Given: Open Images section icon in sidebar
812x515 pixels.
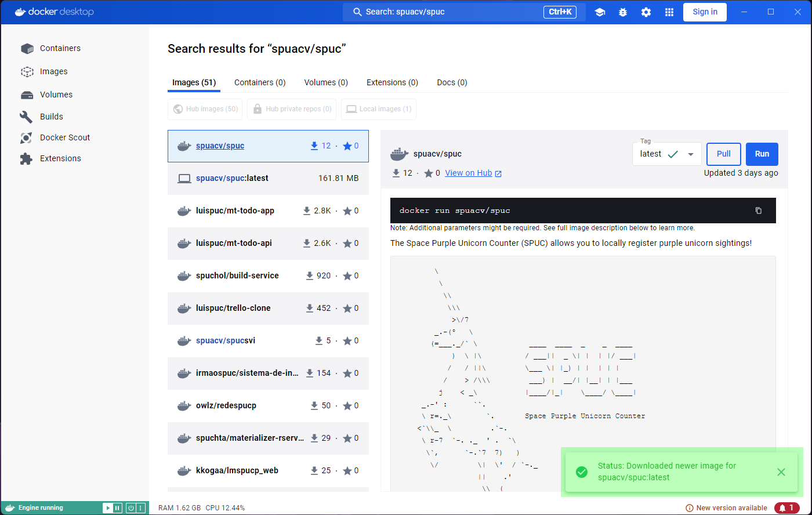Looking at the screenshot, I should (x=27, y=71).
